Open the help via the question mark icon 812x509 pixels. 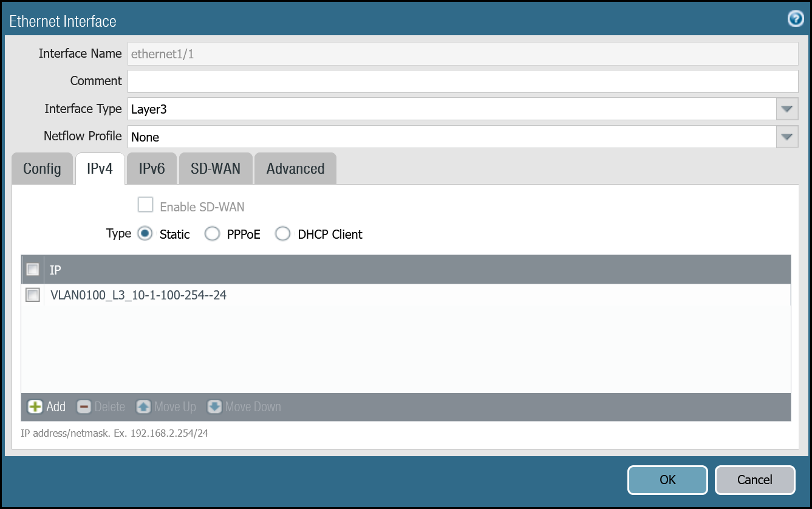(x=795, y=19)
